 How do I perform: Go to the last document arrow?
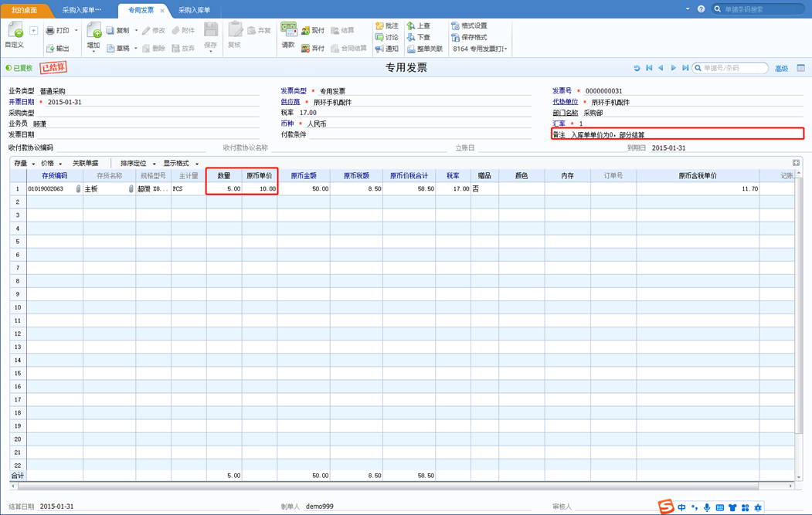(x=685, y=68)
